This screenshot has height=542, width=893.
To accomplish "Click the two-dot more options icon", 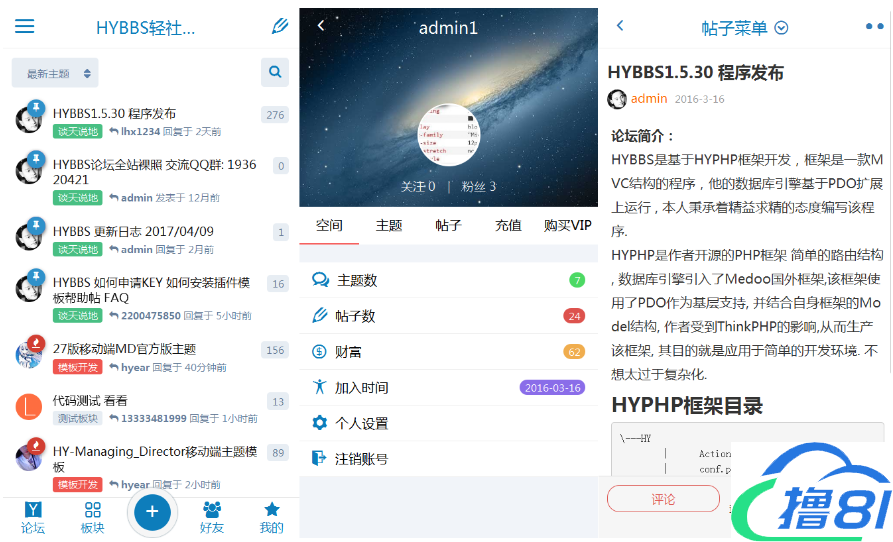I will (x=874, y=27).
